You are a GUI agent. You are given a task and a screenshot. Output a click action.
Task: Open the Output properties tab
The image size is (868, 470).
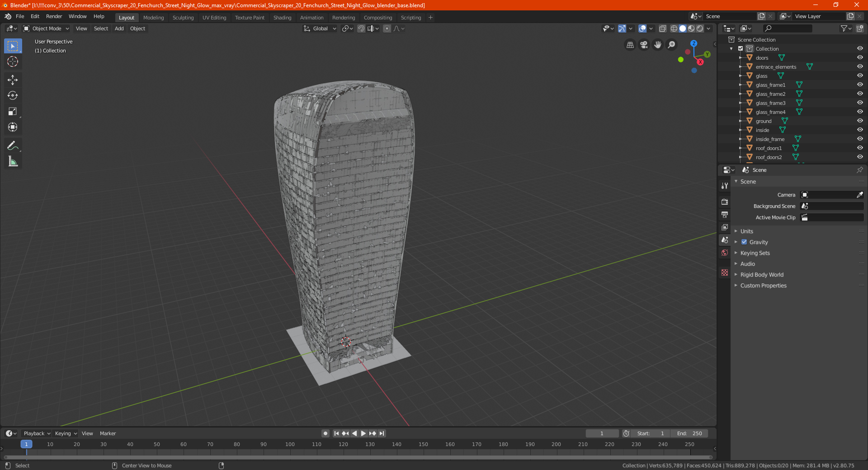(725, 214)
